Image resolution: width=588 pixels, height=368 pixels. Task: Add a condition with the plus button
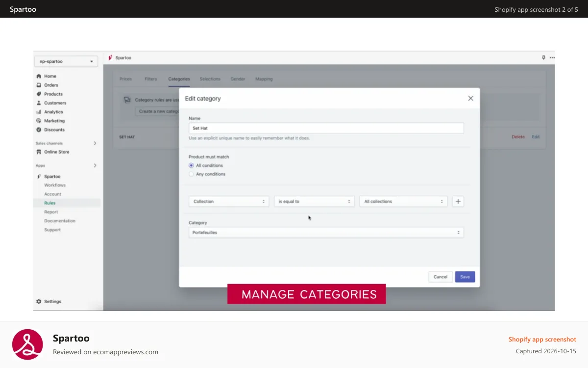click(x=458, y=201)
